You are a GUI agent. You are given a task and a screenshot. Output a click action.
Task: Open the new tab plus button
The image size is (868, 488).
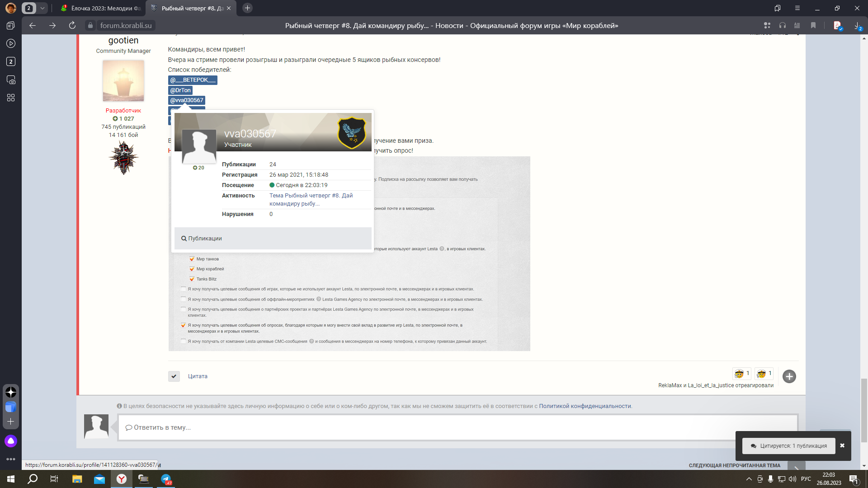247,8
